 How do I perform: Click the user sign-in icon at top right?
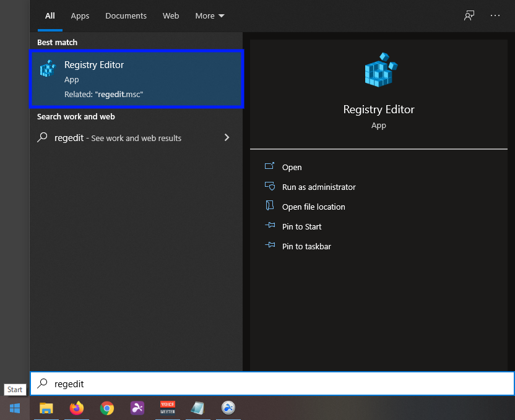(x=469, y=15)
